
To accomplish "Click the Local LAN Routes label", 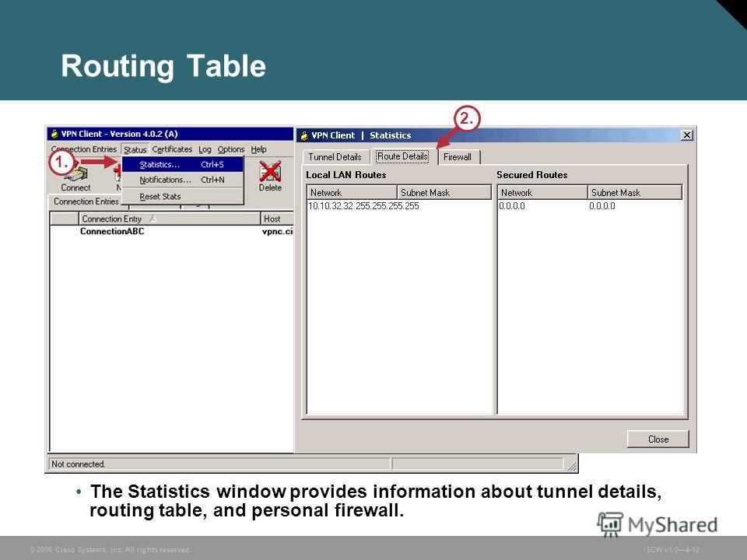I will [x=345, y=175].
